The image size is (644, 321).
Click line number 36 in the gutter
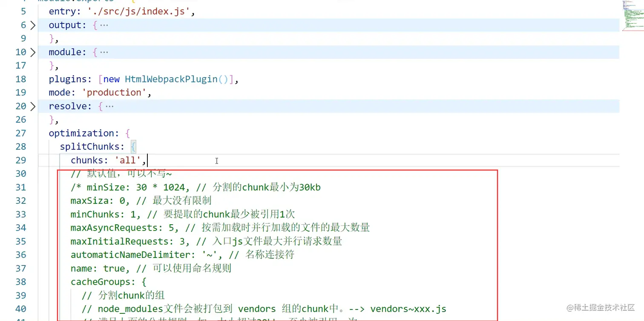pyautogui.click(x=21, y=255)
